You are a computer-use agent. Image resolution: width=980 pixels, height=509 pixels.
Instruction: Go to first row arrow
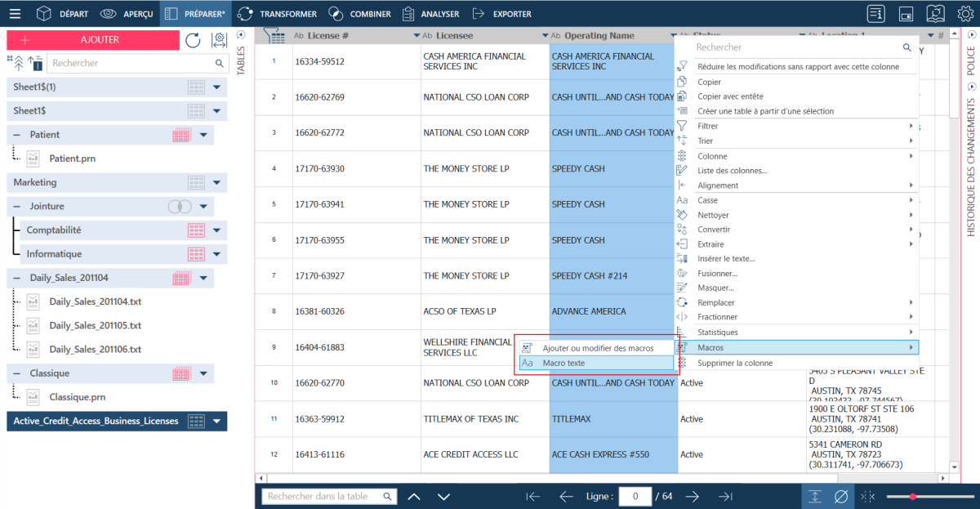click(533, 496)
